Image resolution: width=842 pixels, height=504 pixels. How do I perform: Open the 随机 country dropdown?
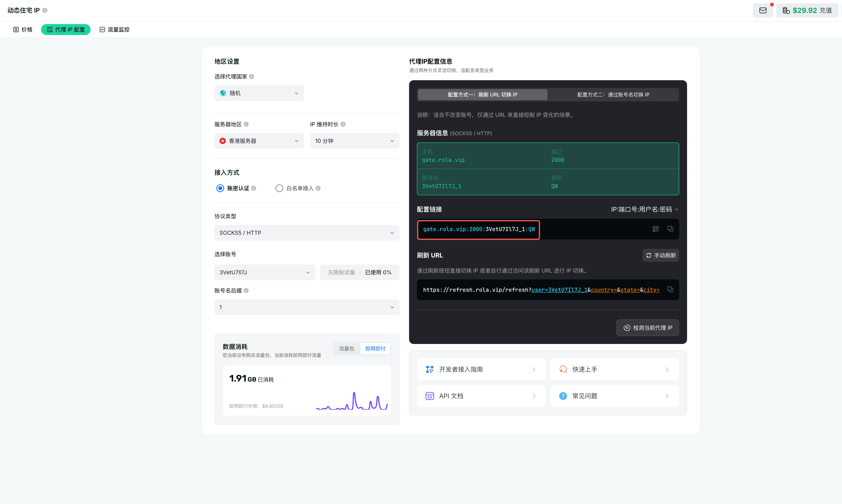[x=259, y=93]
